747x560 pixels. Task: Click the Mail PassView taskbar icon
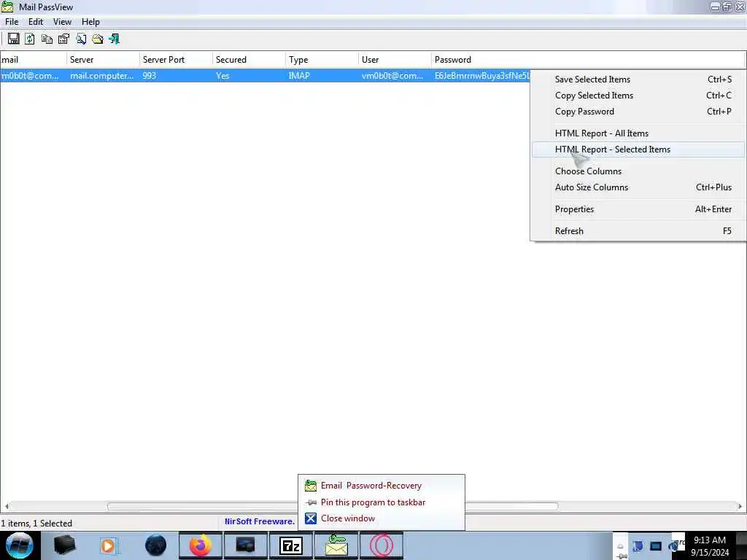click(x=336, y=545)
